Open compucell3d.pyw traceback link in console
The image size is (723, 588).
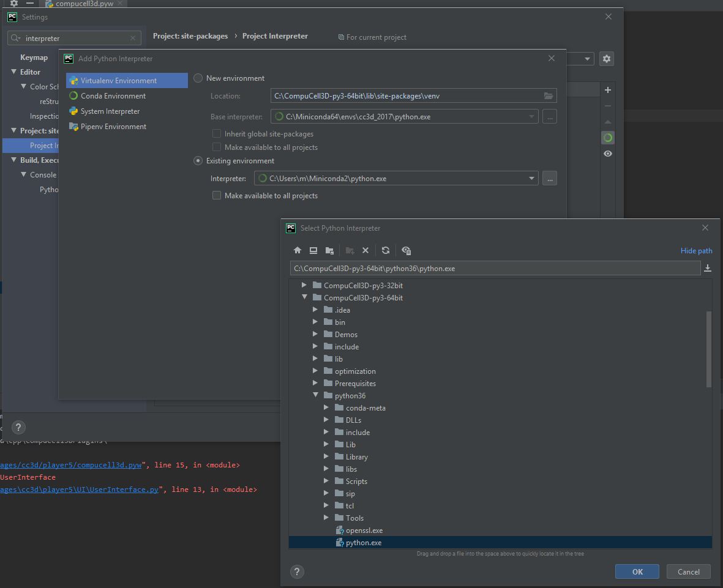(x=70, y=465)
